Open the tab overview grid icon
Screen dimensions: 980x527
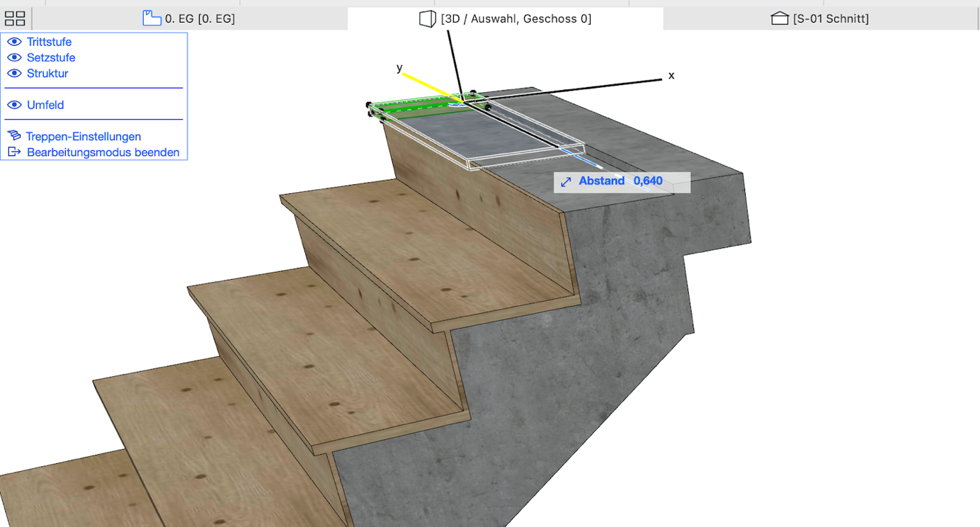[15, 18]
